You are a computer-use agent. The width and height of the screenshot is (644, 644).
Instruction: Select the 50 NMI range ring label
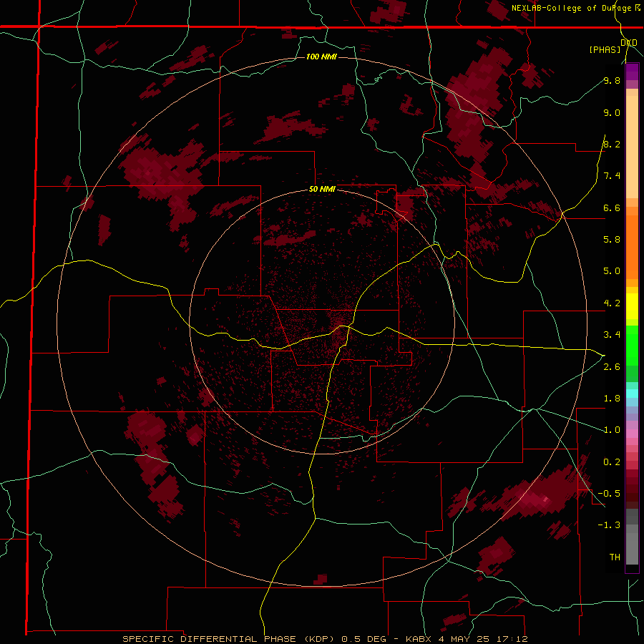[x=322, y=189]
